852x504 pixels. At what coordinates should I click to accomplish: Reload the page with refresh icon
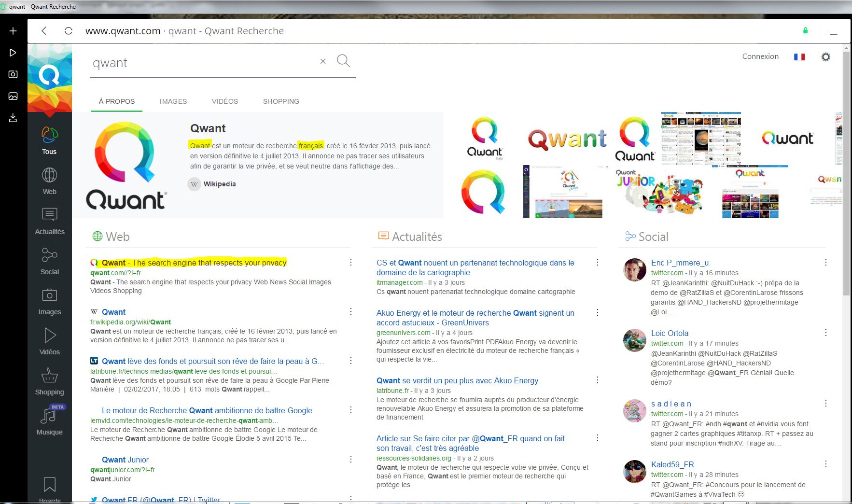click(69, 31)
